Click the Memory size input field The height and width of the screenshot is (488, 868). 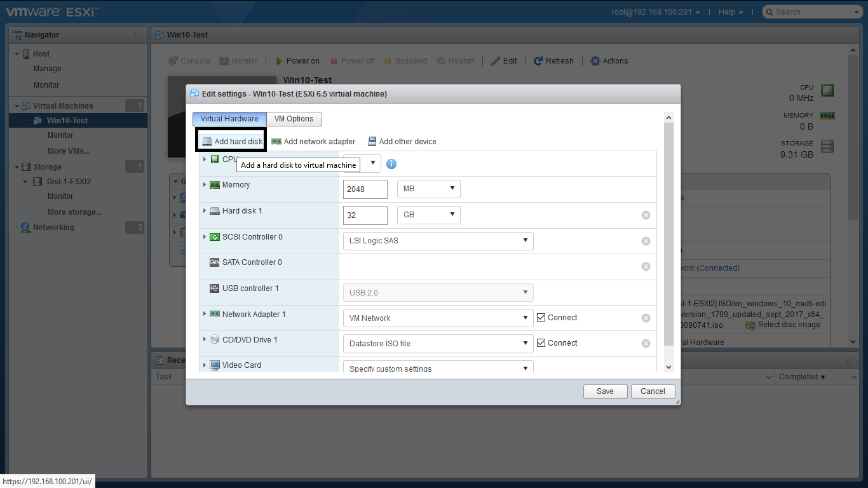click(x=365, y=189)
